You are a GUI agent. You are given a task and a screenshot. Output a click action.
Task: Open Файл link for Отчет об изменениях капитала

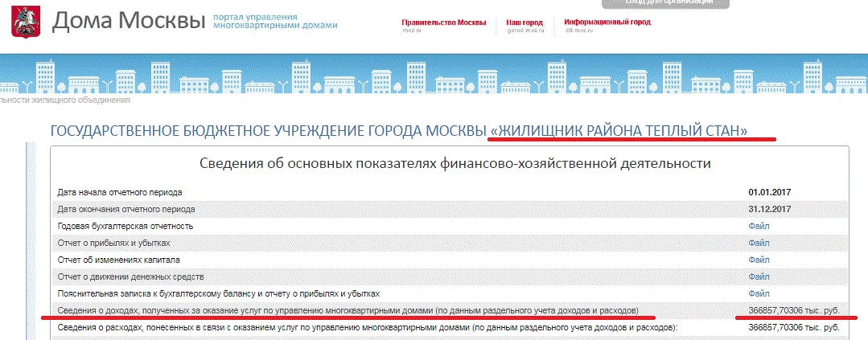pyautogui.click(x=759, y=260)
